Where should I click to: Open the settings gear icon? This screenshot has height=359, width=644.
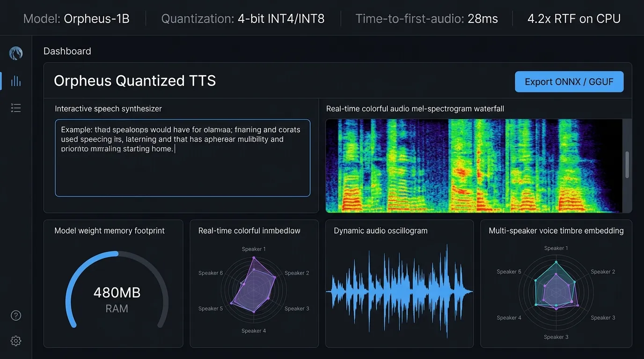click(16, 341)
